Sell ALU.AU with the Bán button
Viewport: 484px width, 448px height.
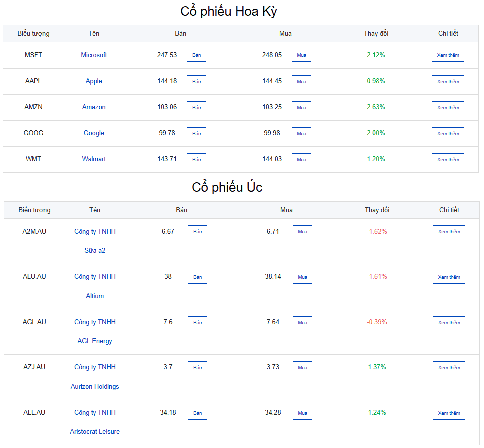point(198,277)
